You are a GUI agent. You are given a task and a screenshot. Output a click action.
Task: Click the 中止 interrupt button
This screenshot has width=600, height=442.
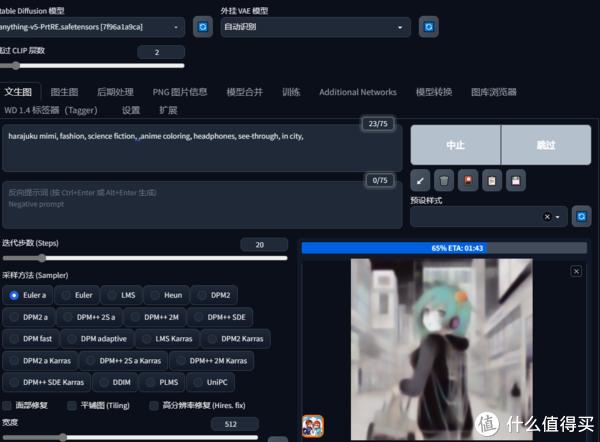[455, 145]
